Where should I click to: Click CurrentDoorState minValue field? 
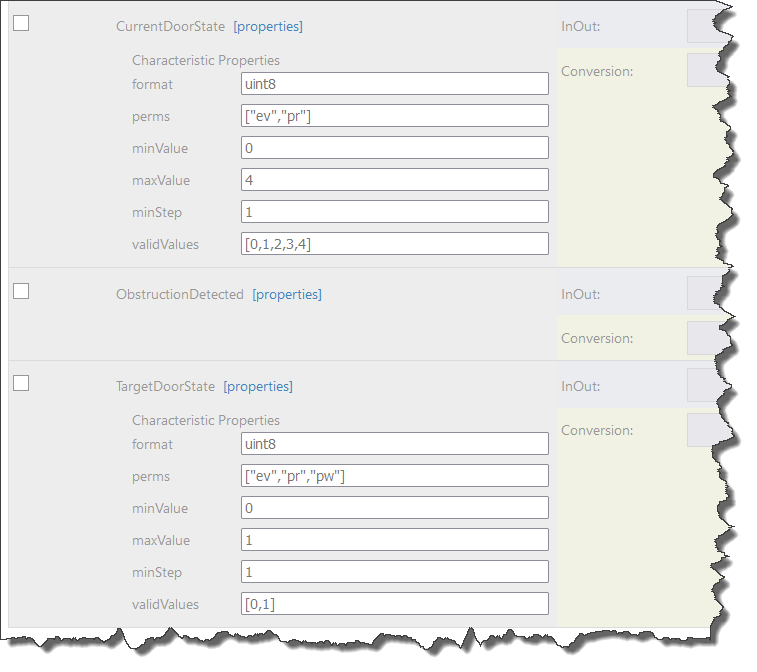point(395,148)
